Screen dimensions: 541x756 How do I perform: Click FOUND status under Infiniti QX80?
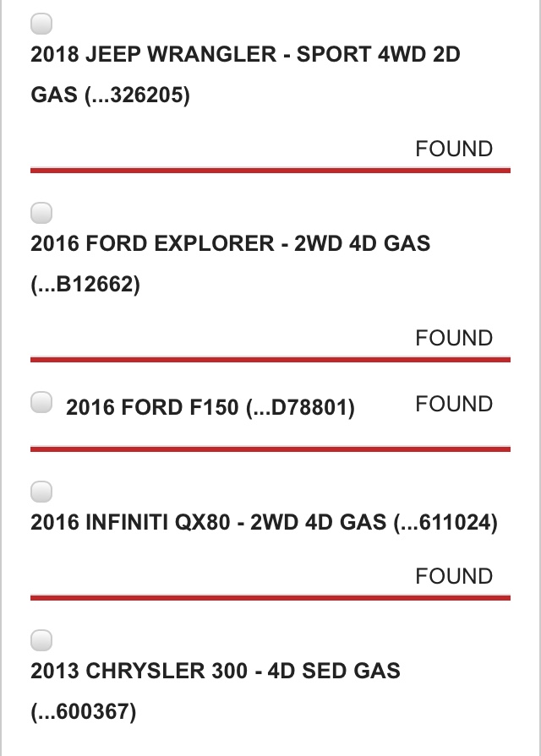[x=454, y=576]
